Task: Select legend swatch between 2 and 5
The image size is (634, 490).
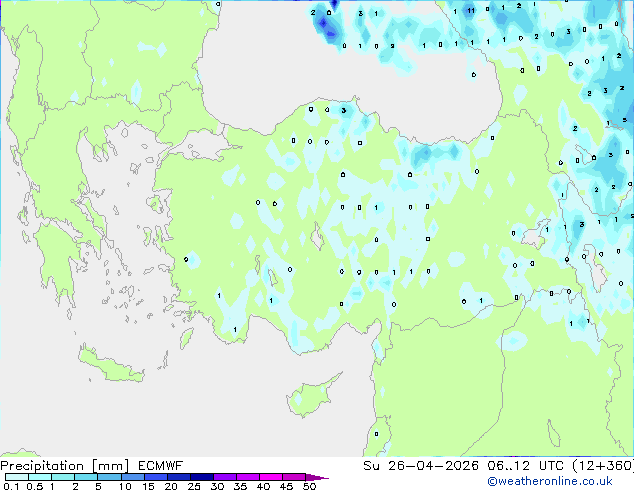Action: point(86,477)
